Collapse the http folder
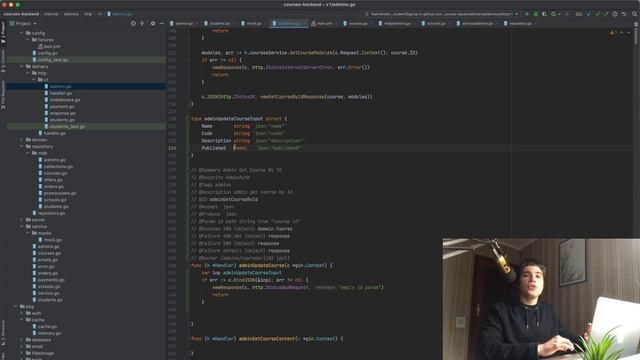The image size is (640, 360). (x=28, y=73)
